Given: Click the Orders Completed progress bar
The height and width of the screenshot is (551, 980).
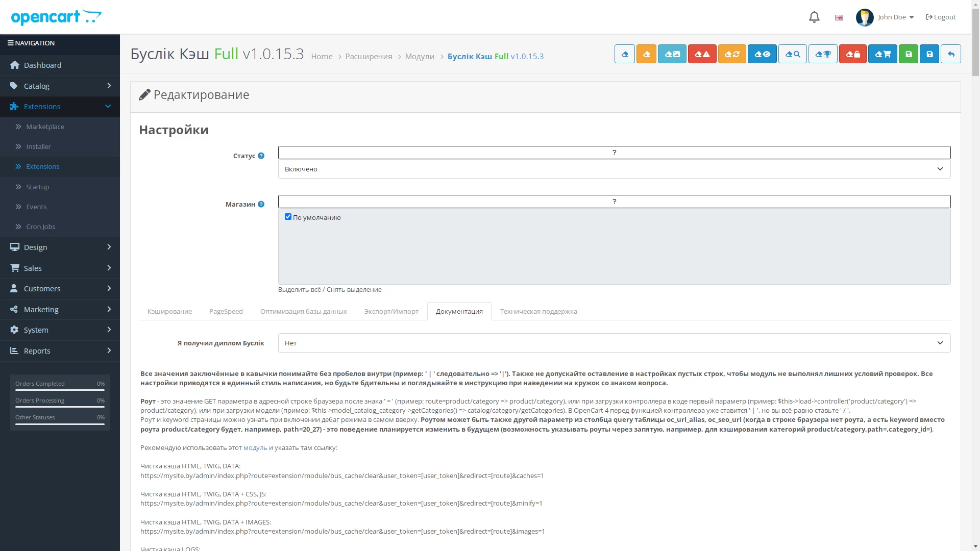Looking at the screenshot, I should coord(60,390).
